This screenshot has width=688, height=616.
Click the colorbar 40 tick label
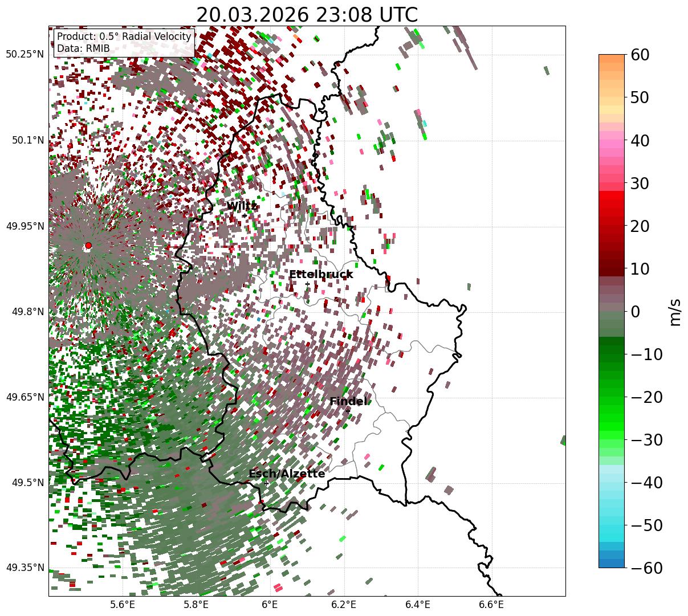pyautogui.click(x=640, y=140)
